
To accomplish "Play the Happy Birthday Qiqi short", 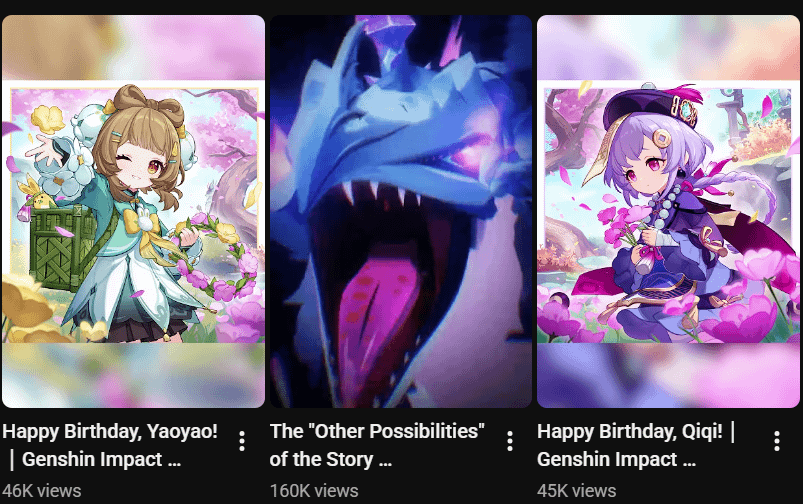I will tap(668, 211).
